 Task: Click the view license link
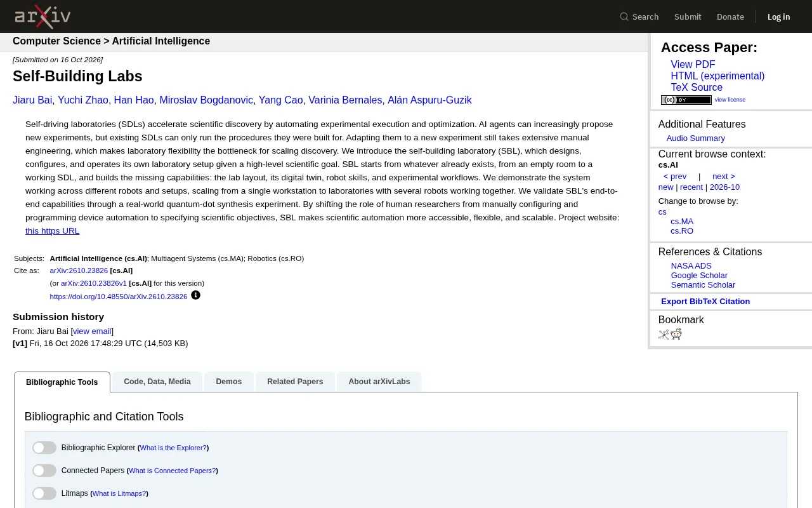(730, 100)
